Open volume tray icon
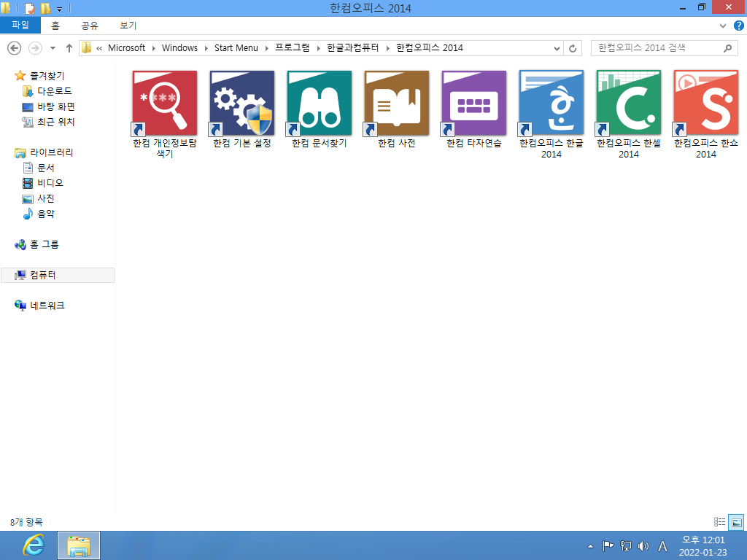Viewport: 747px width, 560px height. coord(643,546)
